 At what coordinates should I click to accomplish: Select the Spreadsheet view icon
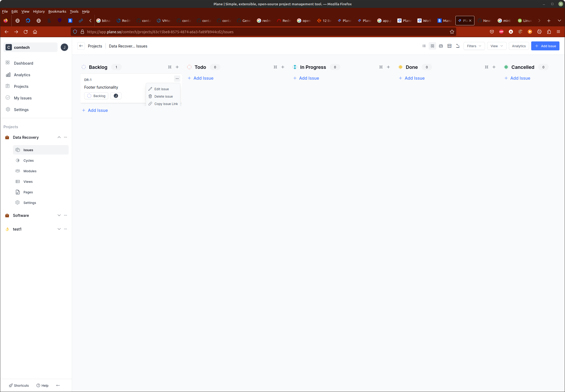click(449, 46)
